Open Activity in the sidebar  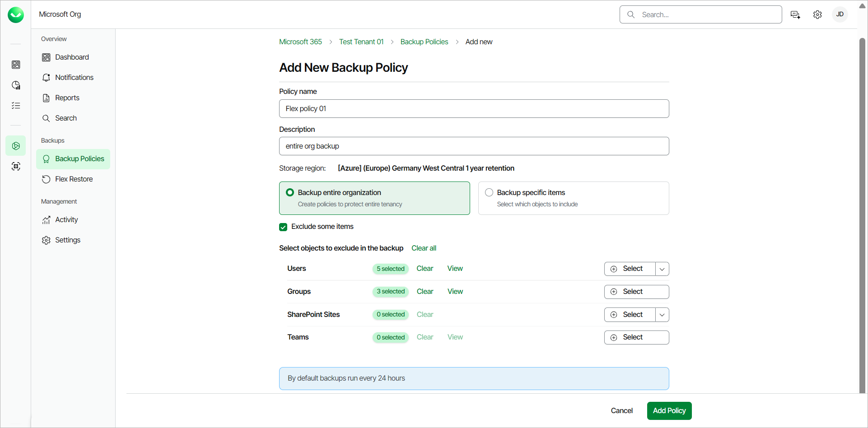click(x=73, y=220)
